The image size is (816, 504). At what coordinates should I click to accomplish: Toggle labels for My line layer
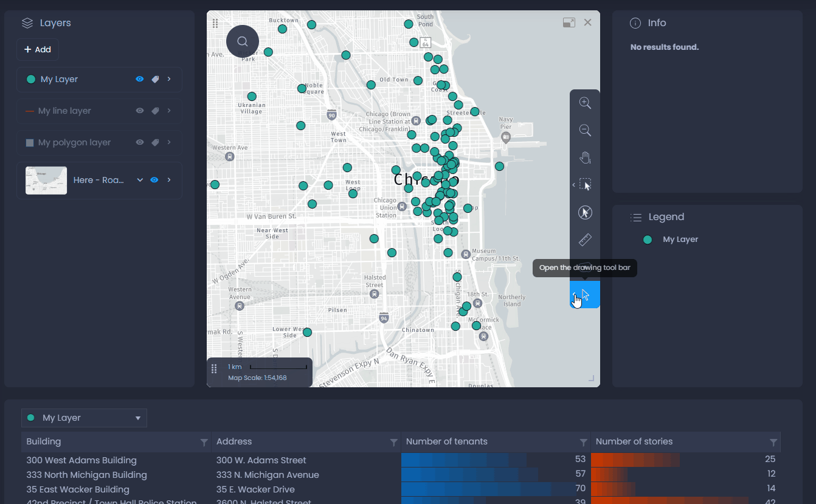(x=155, y=111)
